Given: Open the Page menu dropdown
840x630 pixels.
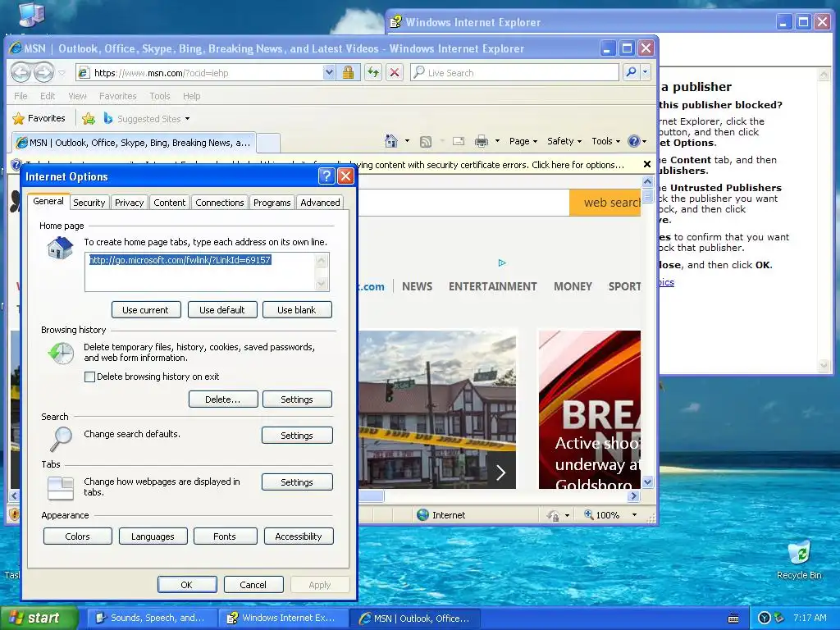Looking at the screenshot, I should tap(523, 141).
